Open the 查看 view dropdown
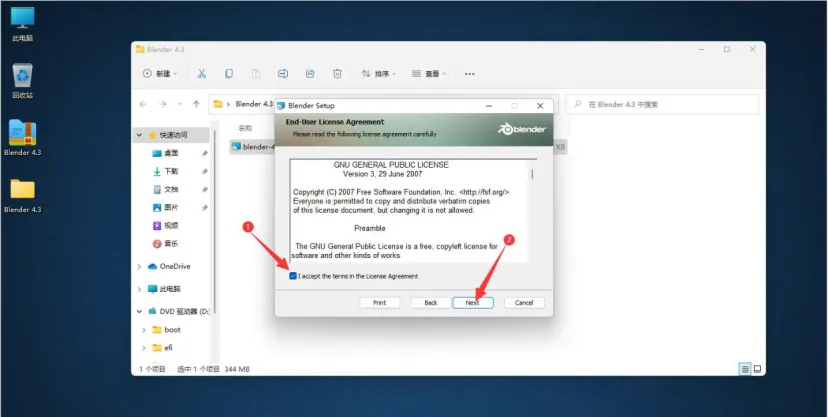This screenshot has width=828, height=417. [429, 74]
